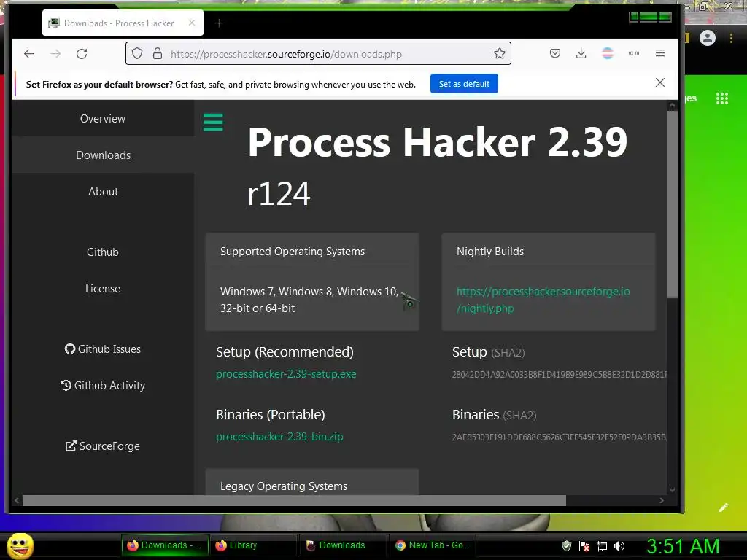The image size is (747, 560).
Task: Switch to Chrome New Tab taskbar button
Action: tap(432, 545)
